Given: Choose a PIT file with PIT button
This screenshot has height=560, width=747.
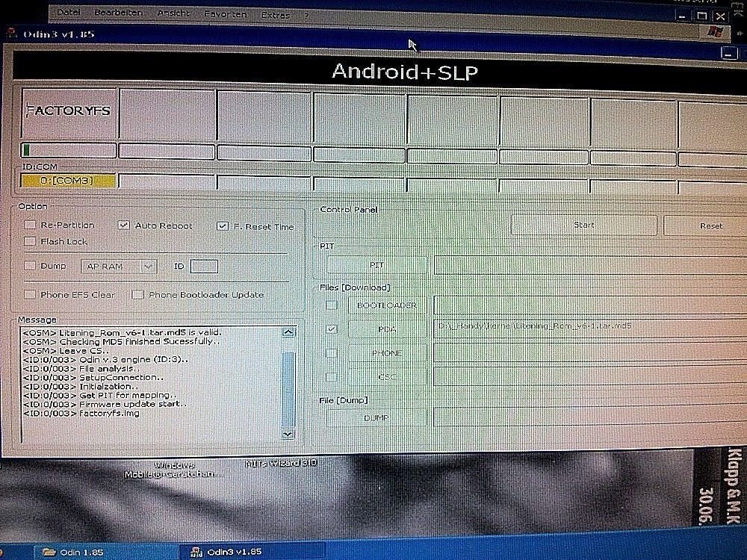Looking at the screenshot, I should [376, 265].
